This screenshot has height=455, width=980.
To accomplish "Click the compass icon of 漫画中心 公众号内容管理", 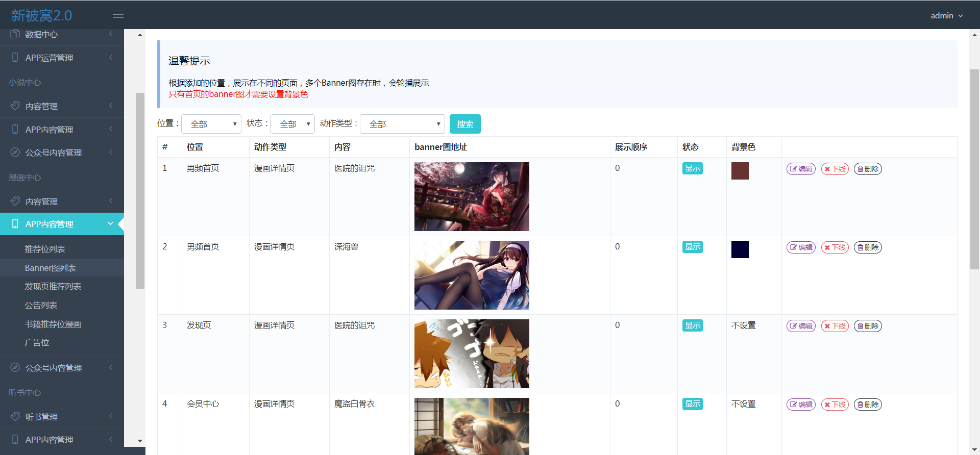I will click(x=15, y=367).
